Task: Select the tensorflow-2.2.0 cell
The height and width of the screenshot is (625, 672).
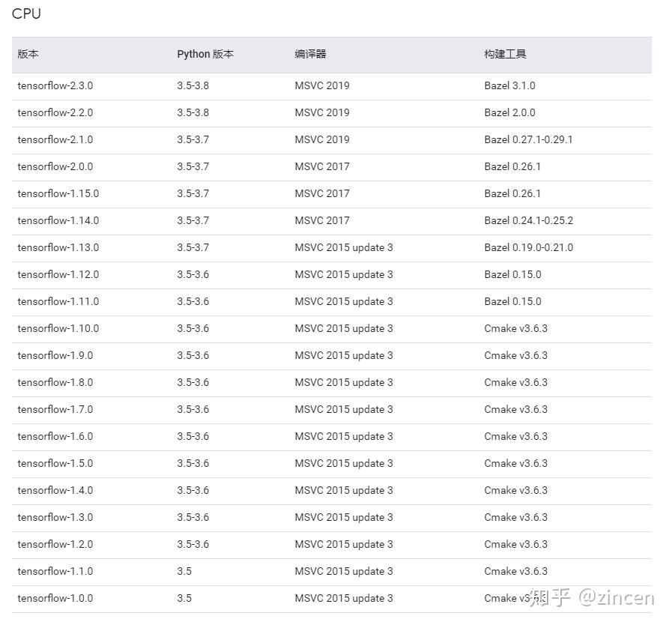Action: 55,112
